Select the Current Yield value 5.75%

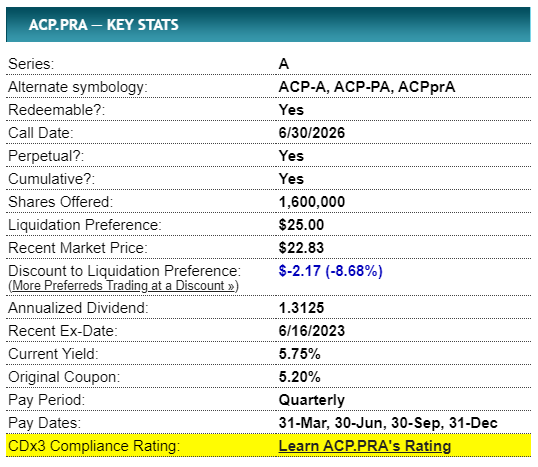pyautogui.click(x=300, y=354)
